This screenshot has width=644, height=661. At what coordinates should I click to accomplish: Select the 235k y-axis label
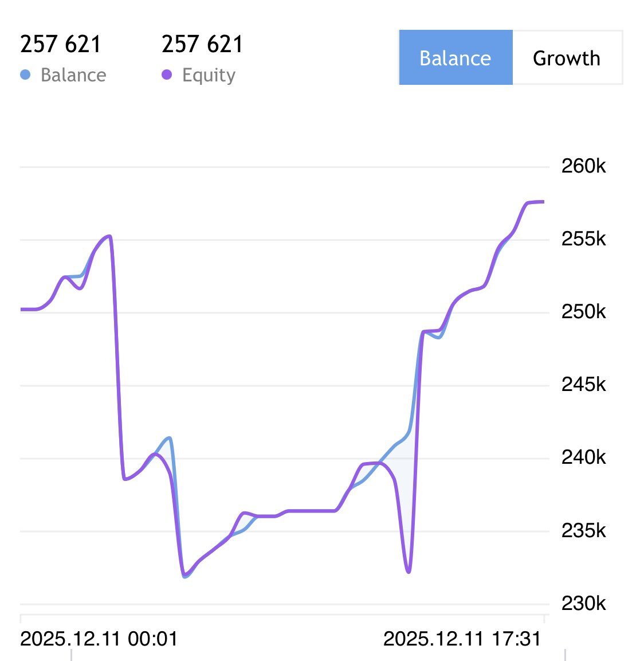583,530
